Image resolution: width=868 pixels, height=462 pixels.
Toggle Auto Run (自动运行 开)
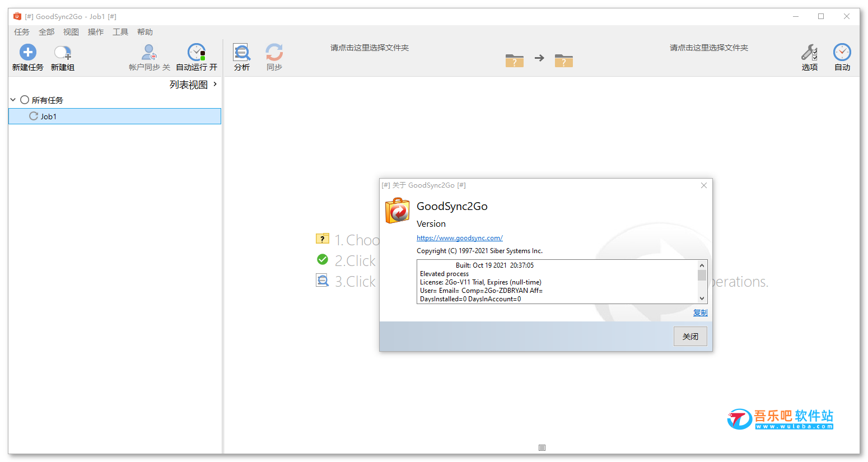click(x=197, y=58)
